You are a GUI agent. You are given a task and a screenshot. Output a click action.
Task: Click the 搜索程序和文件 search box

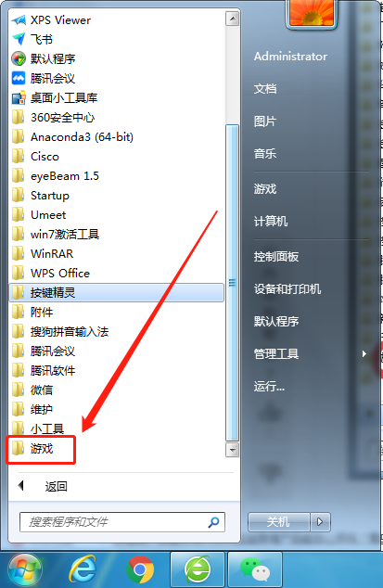click(x=122, y=522)
